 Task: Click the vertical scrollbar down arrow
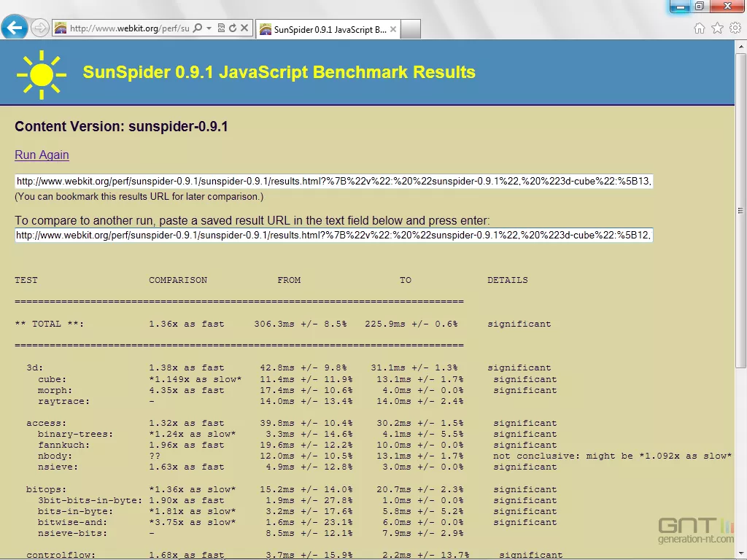coord(740,553)
